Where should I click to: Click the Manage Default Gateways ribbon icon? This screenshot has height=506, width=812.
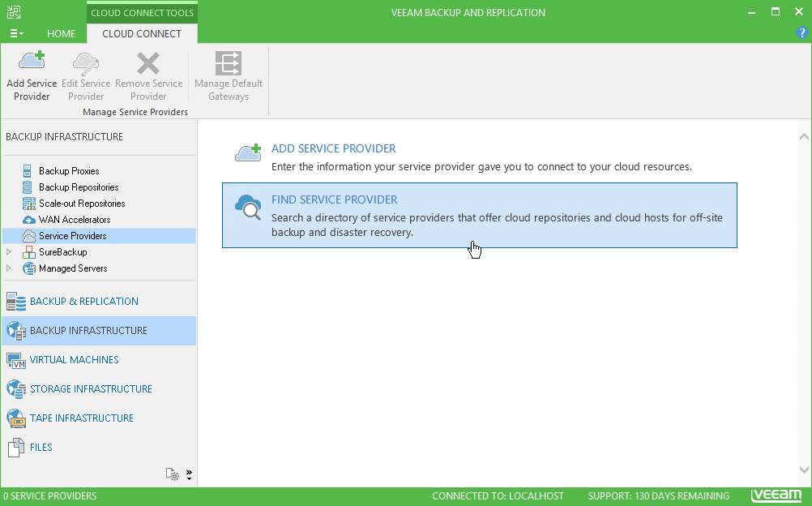point(229,63)
